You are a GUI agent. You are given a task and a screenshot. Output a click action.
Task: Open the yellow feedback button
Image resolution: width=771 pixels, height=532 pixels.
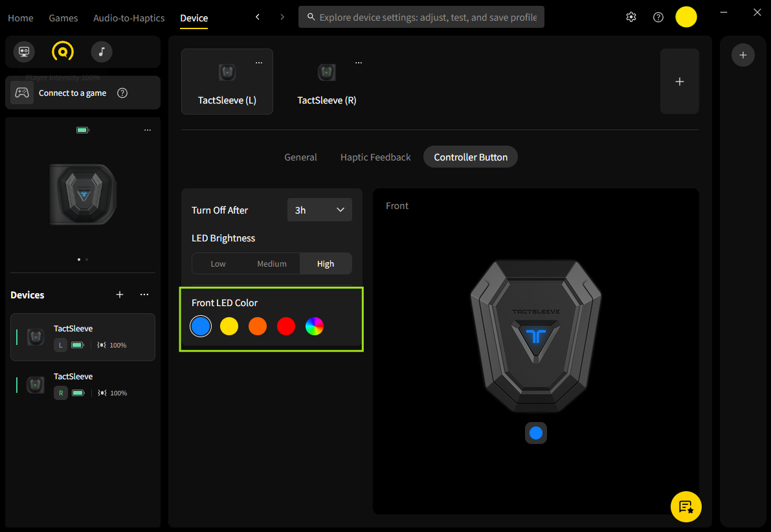[686, 506]
